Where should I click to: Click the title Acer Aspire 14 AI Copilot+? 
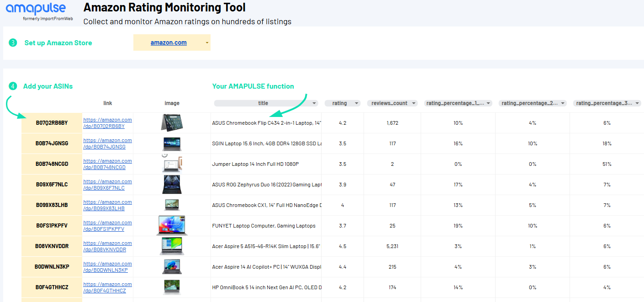pyautogui.click(x=266, y=267)
